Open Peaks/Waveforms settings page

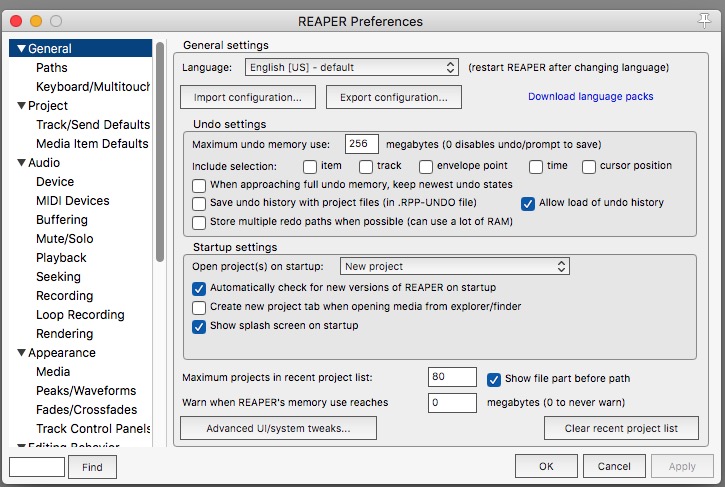[86, 390]
